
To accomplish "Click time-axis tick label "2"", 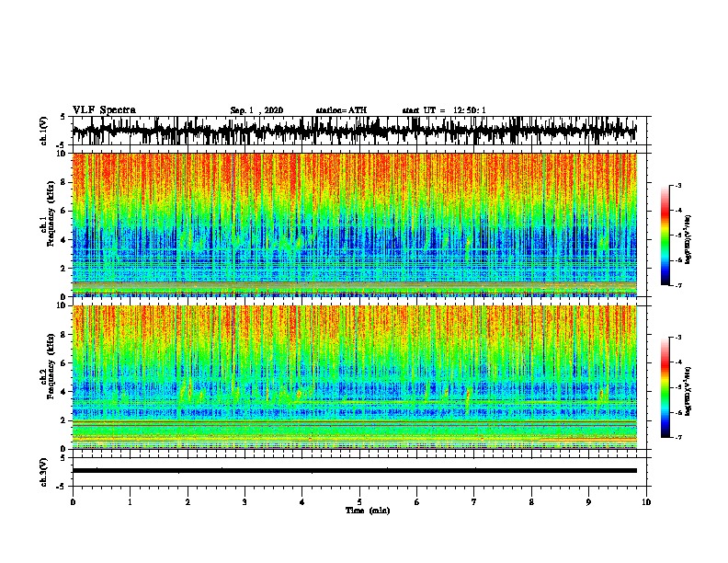I will click(x=188, y=502).
